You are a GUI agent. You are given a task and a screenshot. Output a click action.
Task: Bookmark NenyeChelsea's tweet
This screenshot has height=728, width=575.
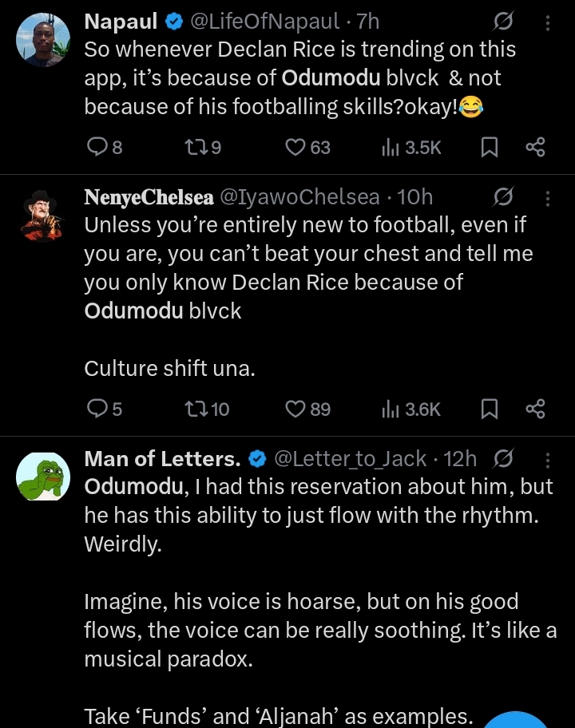point(490,409)
